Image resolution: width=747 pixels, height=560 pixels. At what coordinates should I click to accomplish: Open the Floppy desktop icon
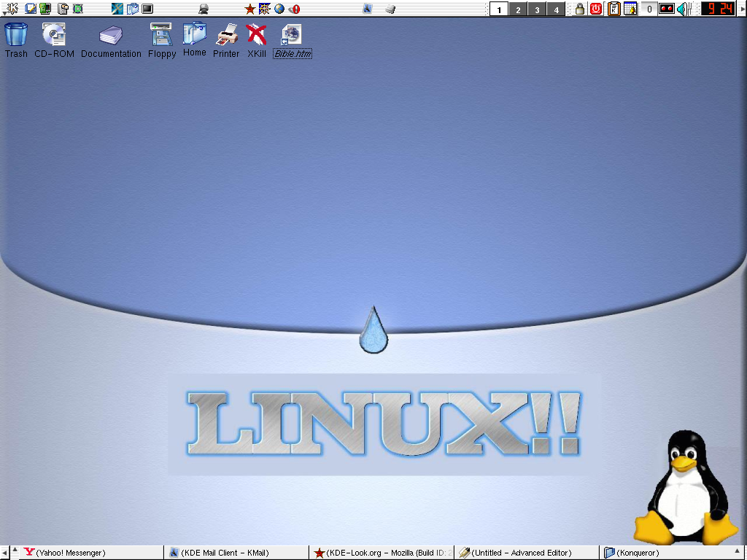(162, 40)
